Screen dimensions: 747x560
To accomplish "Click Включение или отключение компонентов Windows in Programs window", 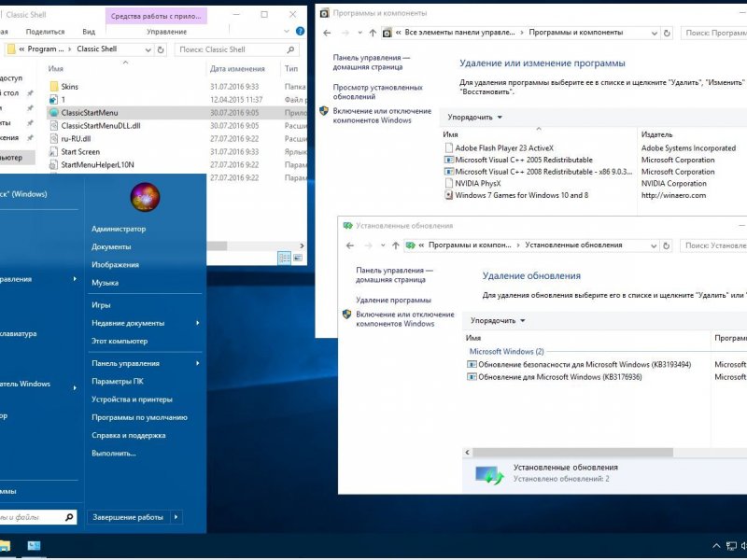I will 382,116.
